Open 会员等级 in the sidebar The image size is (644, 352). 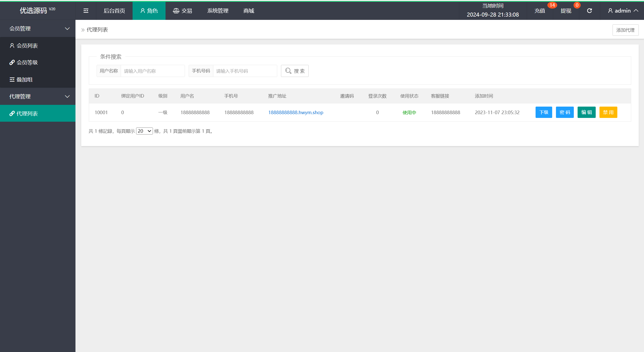27,63
